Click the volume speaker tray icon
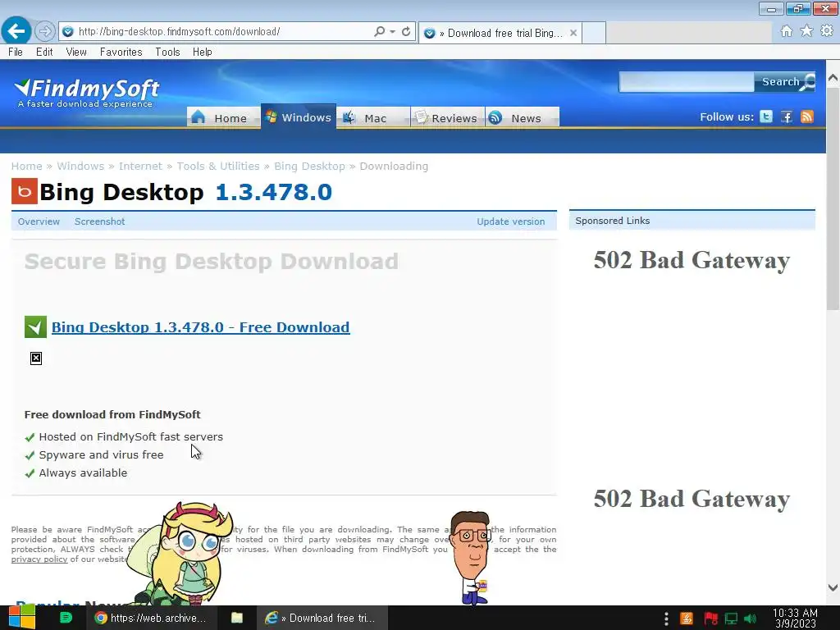This screenshot has height=630, width=840. pos(750,619)
